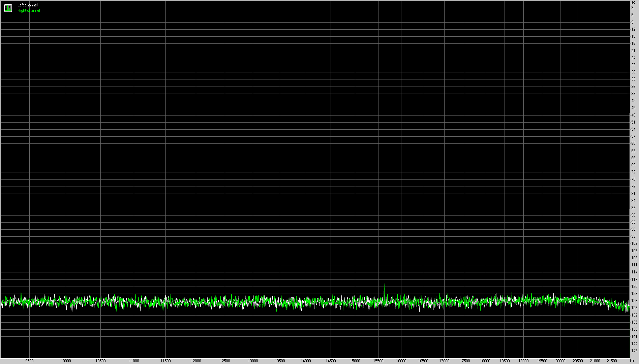Click the -102 dB axis label
The width and height of the screenshot is (639, 364).
(x=634, y=243)
